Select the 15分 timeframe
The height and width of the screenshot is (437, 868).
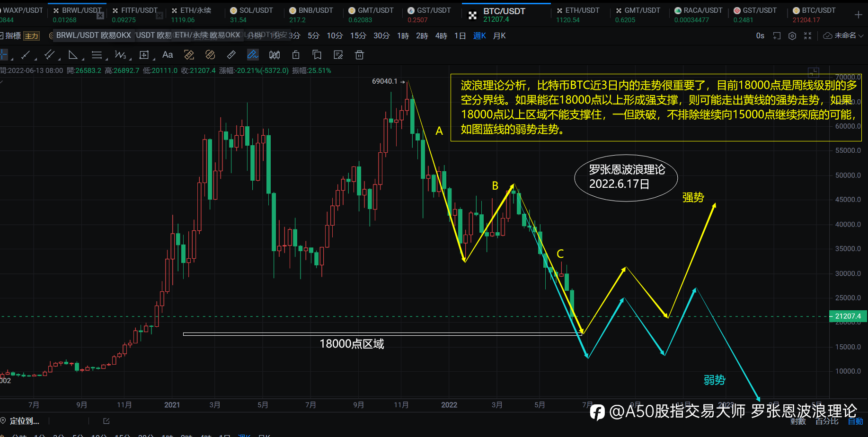(358, 36)
